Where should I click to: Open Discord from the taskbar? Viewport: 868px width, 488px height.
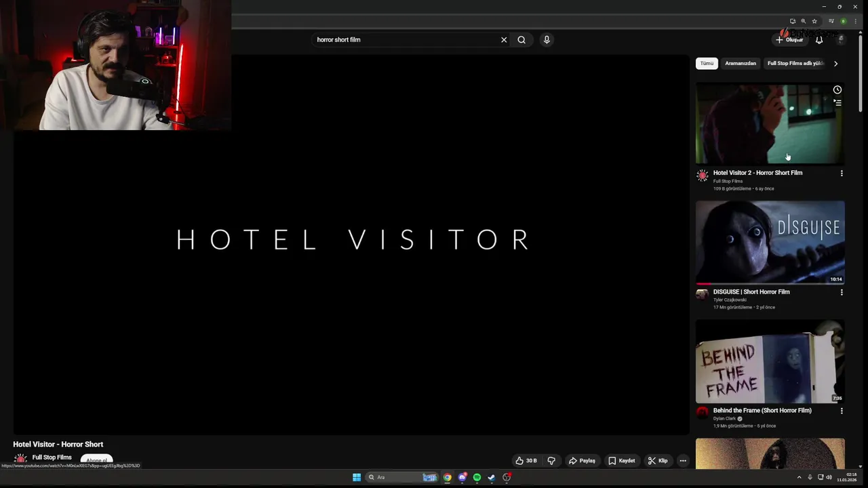pyautogui.click(x=462, y=477)
